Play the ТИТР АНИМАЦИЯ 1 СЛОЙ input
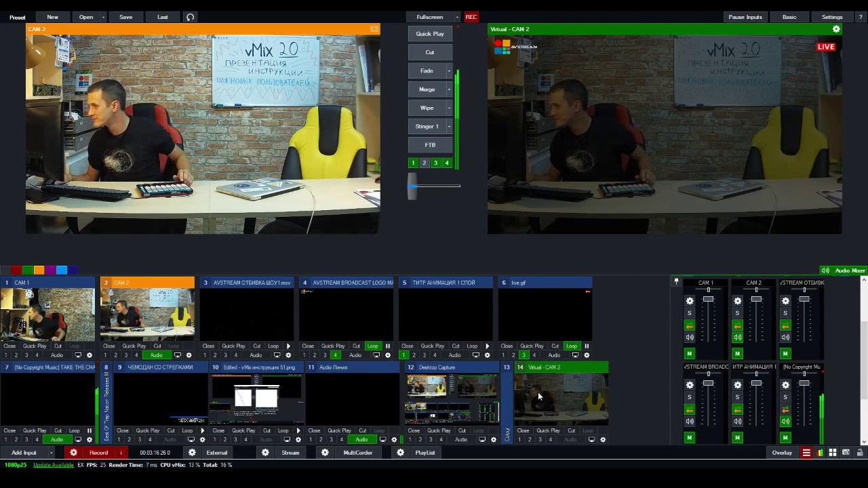The height and width of the screenshot is (488, 868). 487,346
